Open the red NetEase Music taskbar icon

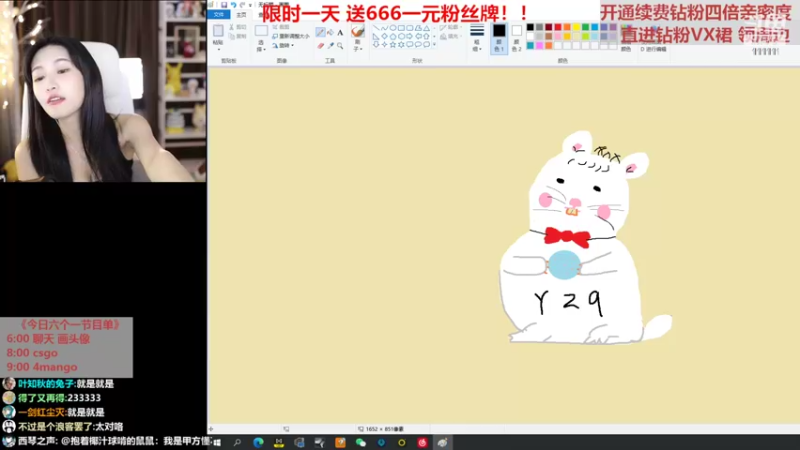pos(422,442)
